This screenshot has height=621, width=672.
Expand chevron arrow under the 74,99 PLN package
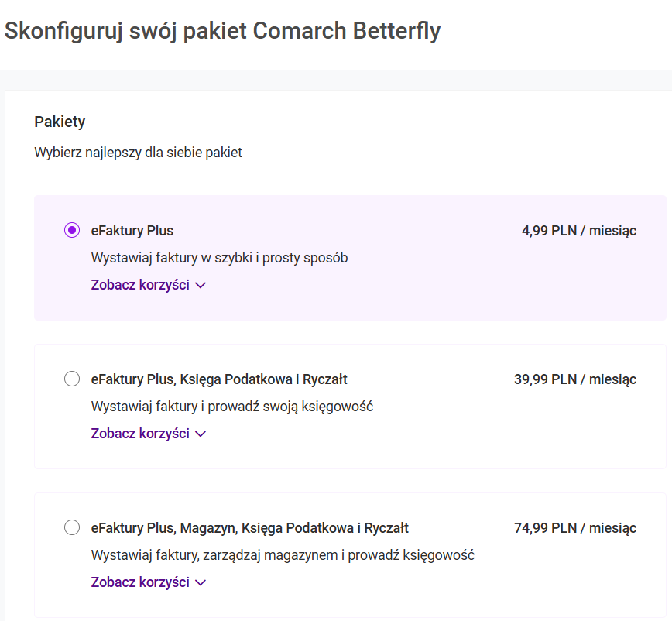tap(201, 582)
